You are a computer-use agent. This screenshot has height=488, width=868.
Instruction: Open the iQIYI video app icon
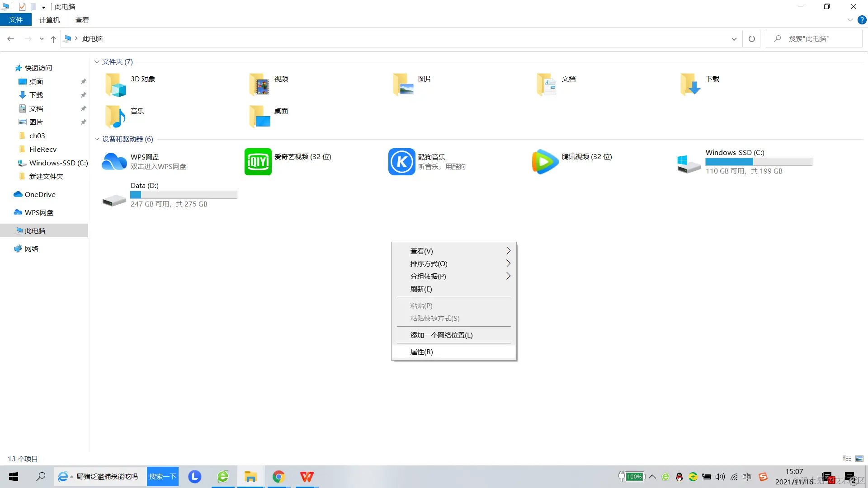pyautogui.click(x=258, y=162)
